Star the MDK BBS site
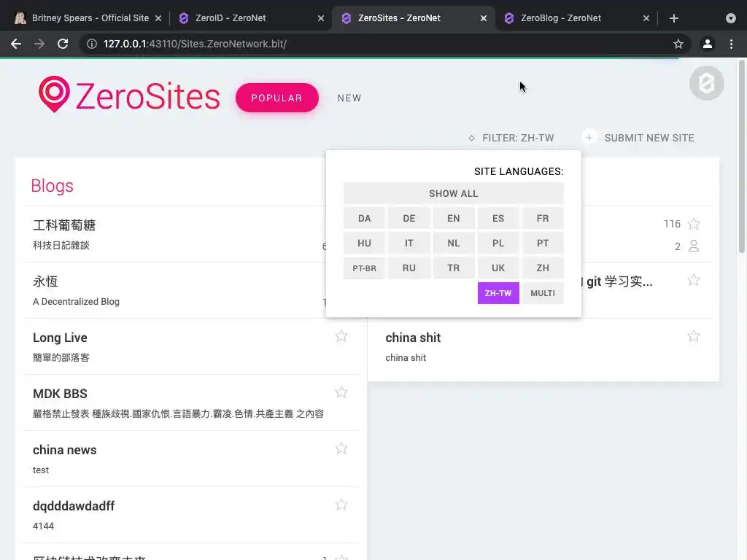This screenshot has width=747, height=560. tap(341, 392)
